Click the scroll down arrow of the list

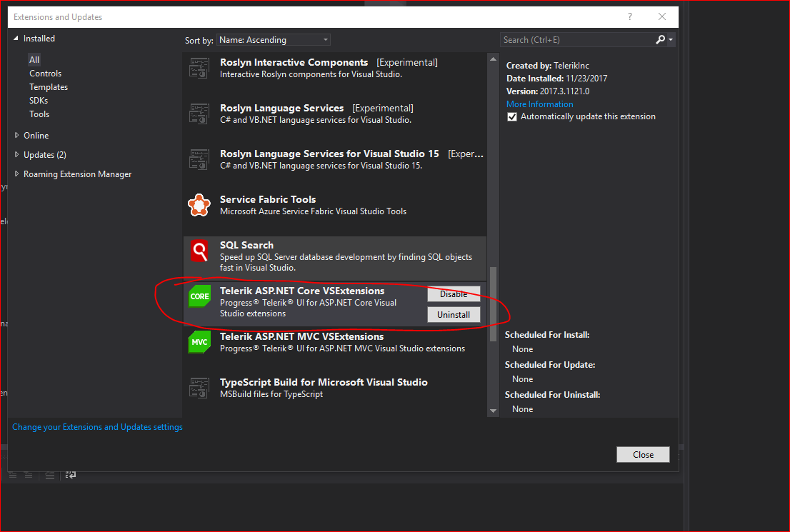(493, 411)
